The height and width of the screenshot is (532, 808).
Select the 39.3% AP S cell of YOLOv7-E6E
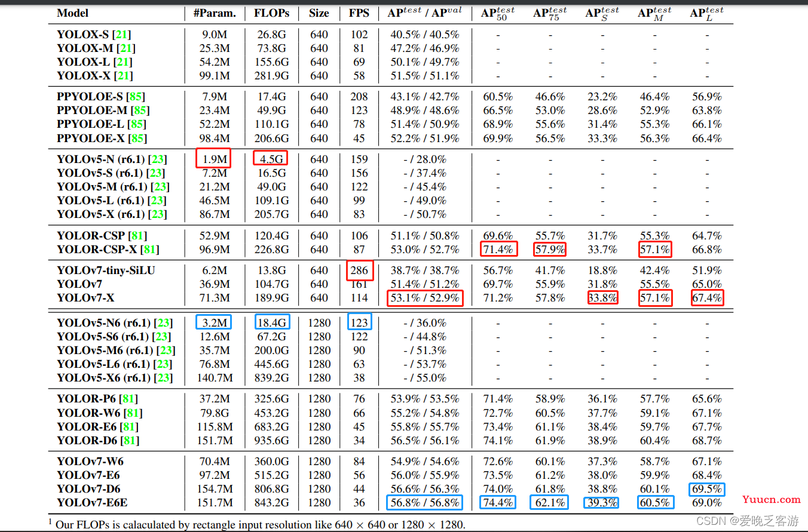602,502
